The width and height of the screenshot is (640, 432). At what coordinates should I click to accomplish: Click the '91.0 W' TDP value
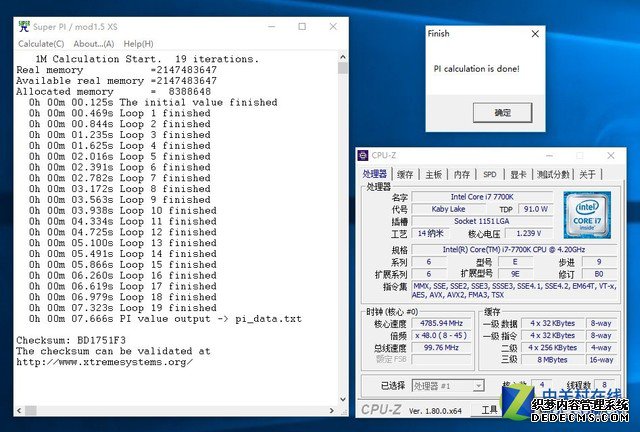pos(536,209)
